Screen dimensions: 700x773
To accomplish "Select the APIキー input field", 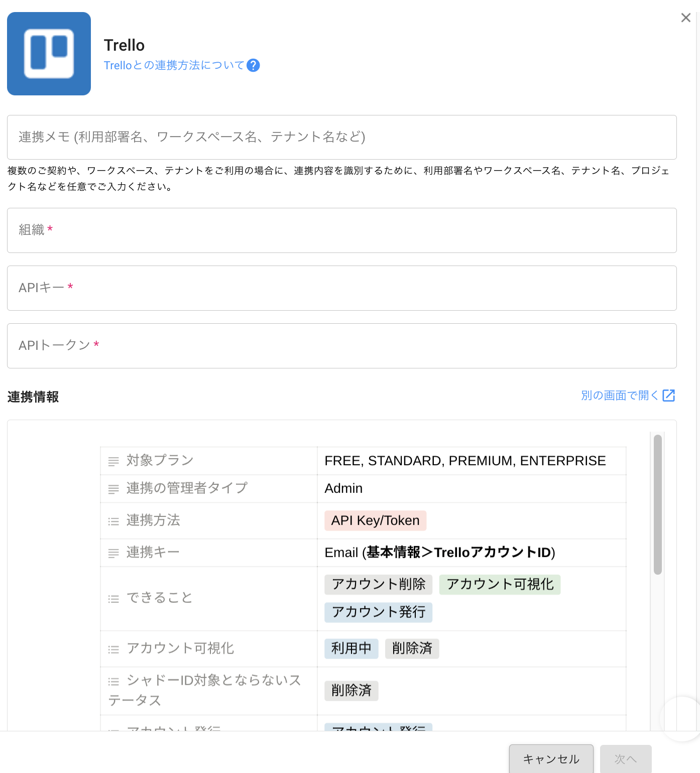I will tap(341, 288).
